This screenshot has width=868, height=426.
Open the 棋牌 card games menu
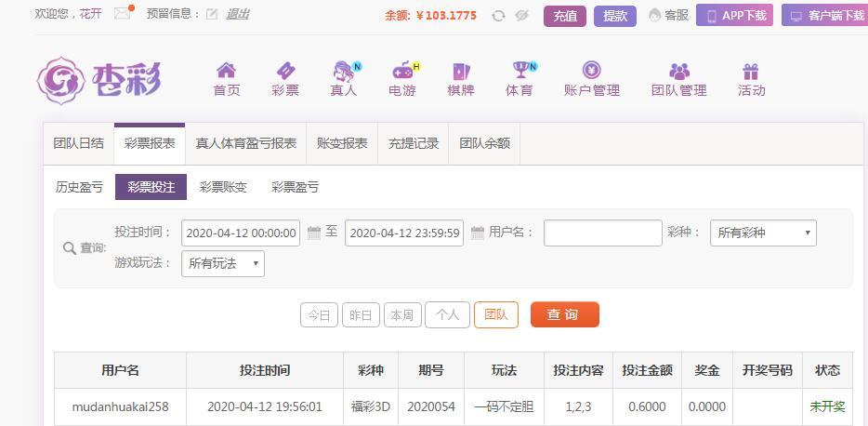click(x=461, y=80)
